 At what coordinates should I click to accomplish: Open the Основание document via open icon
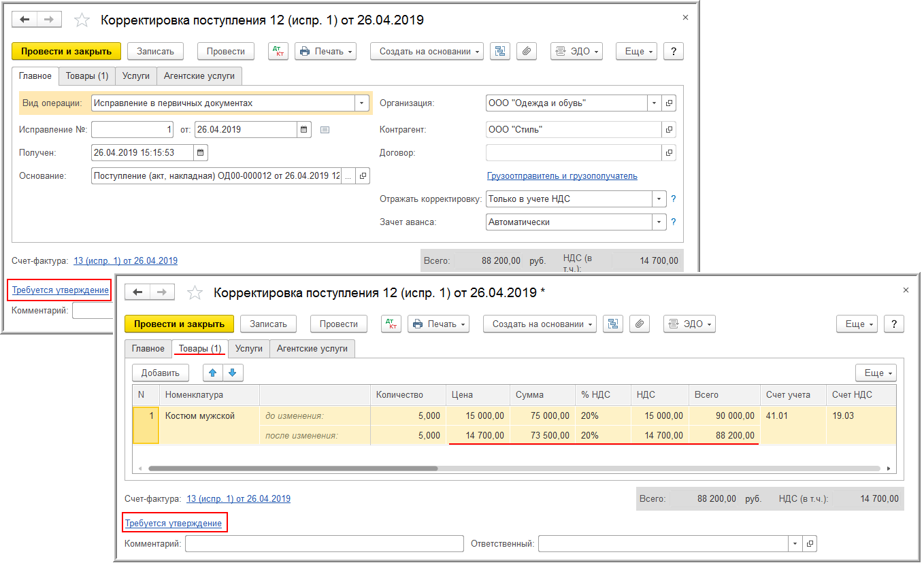click(x=363, y=175)
